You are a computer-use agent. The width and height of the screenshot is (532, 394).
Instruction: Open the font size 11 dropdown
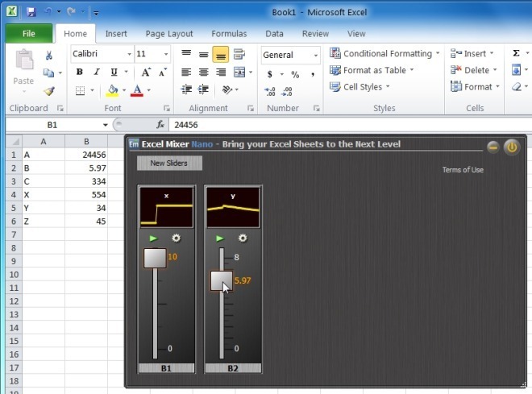(166, 54)
